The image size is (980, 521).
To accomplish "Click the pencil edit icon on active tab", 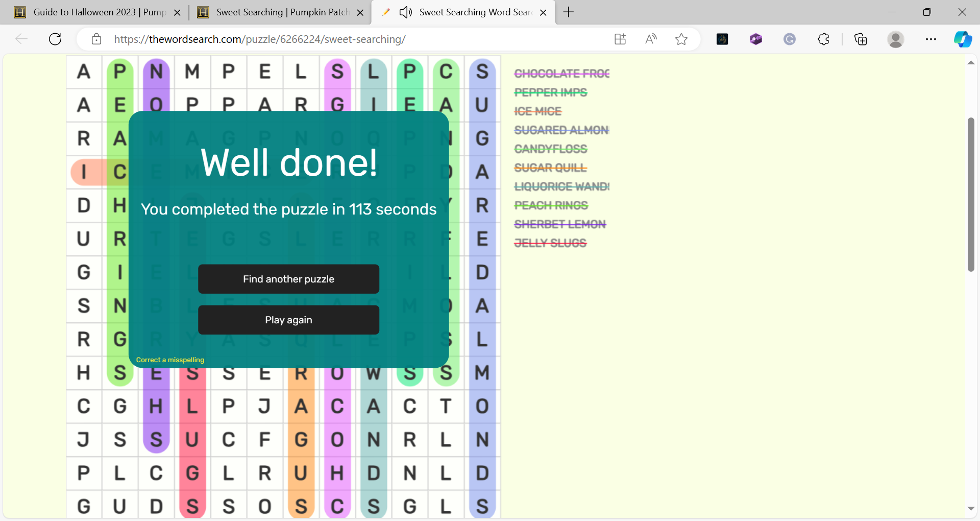I will [x=386, y=12].
